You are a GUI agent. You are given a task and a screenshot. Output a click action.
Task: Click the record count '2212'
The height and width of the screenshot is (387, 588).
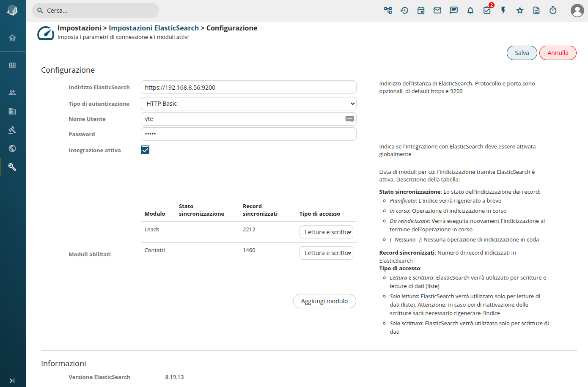click(249, 230)
